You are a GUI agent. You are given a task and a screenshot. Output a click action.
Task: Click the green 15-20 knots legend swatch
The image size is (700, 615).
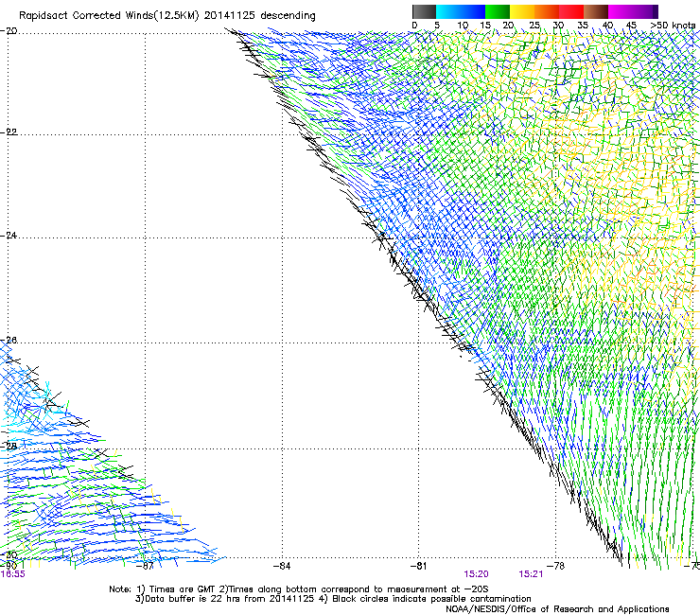pyautogui.click(x=498, y=11)
